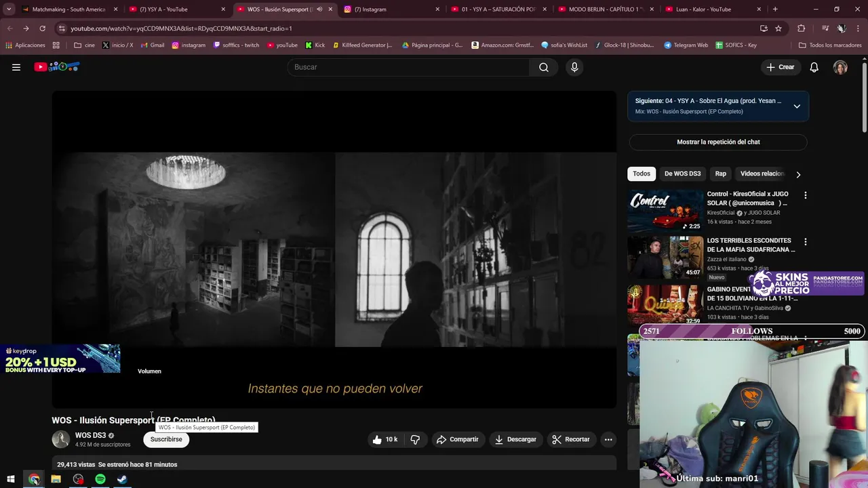This screenshot has height=488, width=868.
Task: Open YouTube notifications bell
Action: (814, 67)
